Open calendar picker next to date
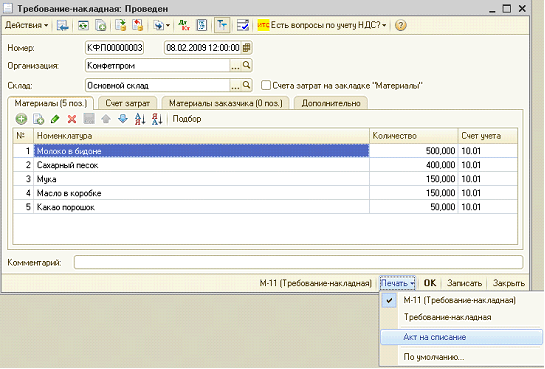Image resolution: width=545 pixels, height=369 pixels. (246, 48)
